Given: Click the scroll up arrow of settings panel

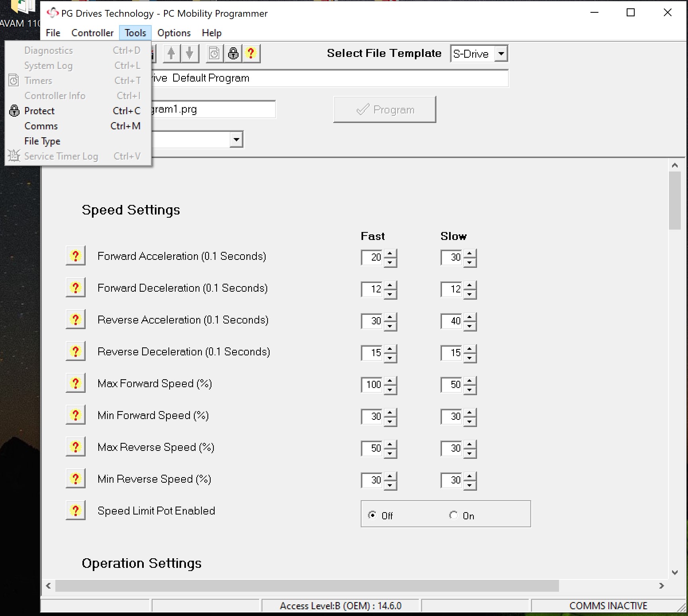Looking at the screenshot, I should tap(674, 165).
